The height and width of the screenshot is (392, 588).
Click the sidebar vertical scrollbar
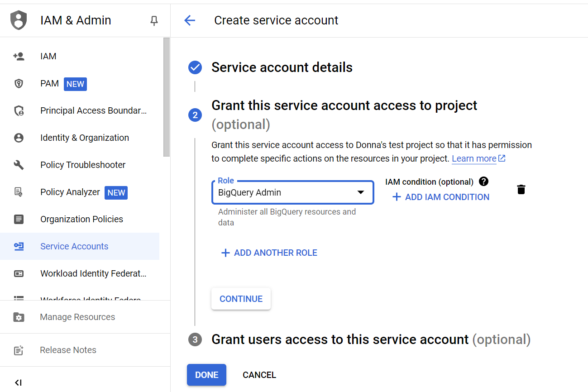(167, 97)
